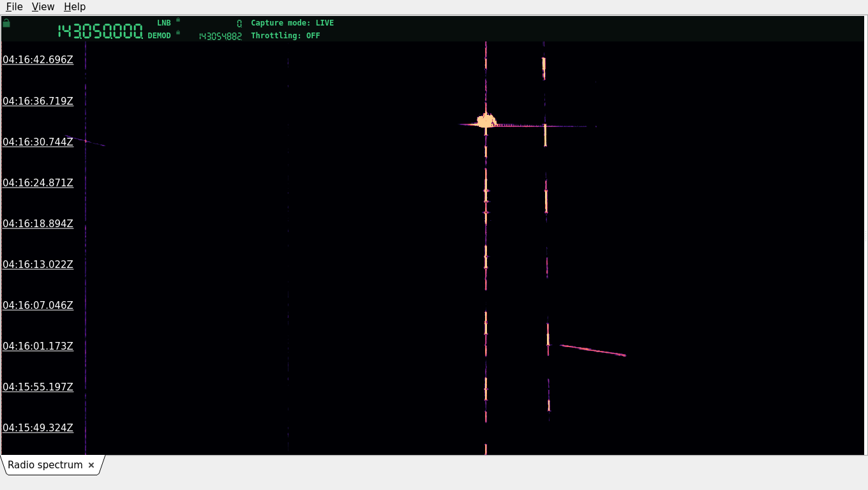The image size is (868, 490).
Task: Select timestamp 04:16:13.022Z
Action: point(38,264)
